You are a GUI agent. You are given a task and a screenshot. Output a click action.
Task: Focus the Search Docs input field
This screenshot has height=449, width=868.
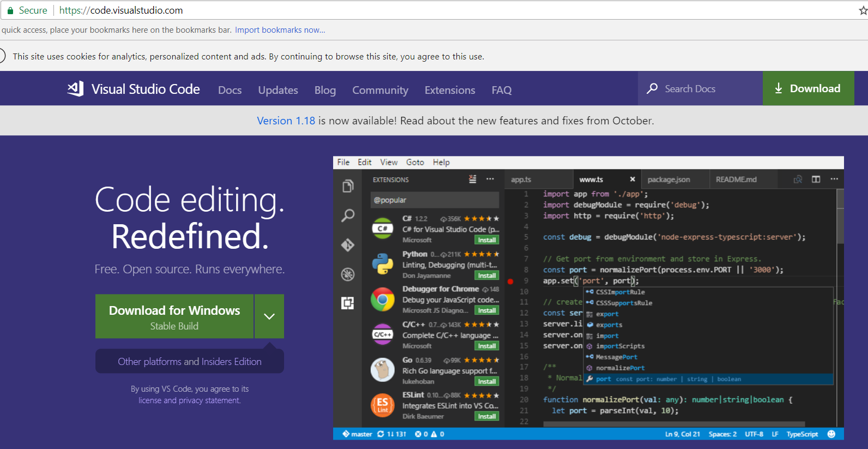tap(701, 88)
